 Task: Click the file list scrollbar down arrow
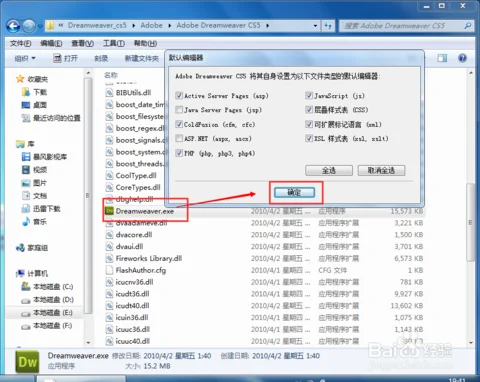click(x=471, y=342)
